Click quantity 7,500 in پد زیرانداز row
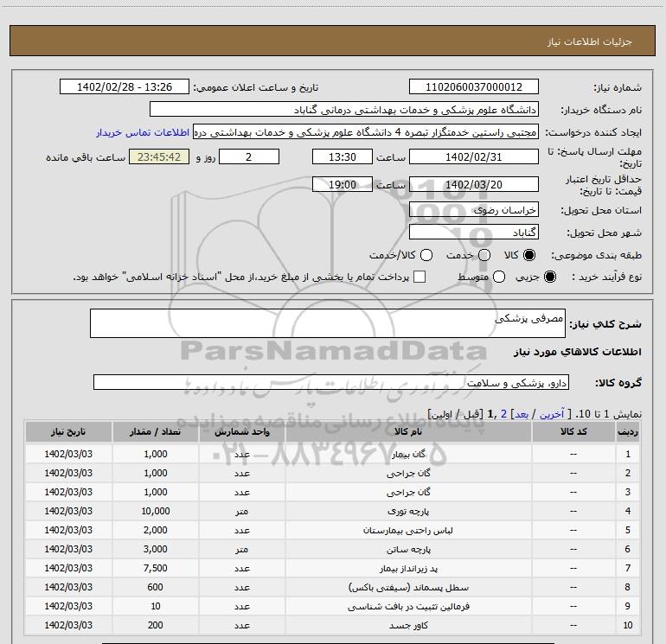This screenshot has height=644, width=666. [x=156, y=568]
